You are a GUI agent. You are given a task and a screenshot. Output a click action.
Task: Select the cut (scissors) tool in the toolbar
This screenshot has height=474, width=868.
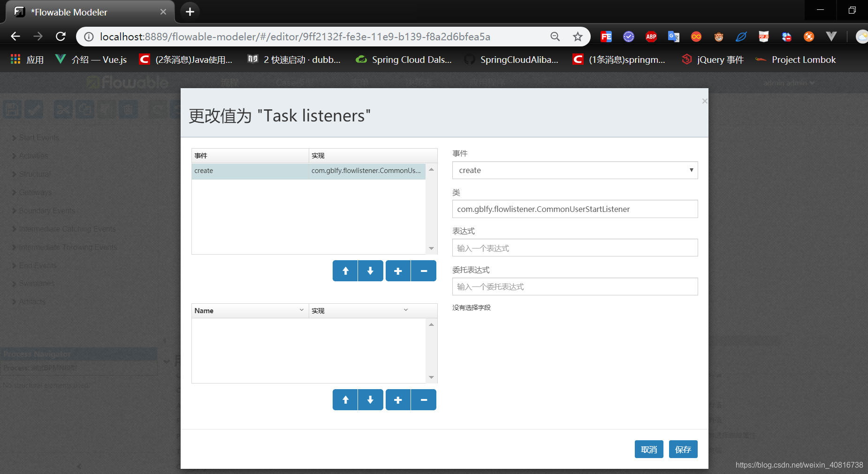tap(63, 109)
